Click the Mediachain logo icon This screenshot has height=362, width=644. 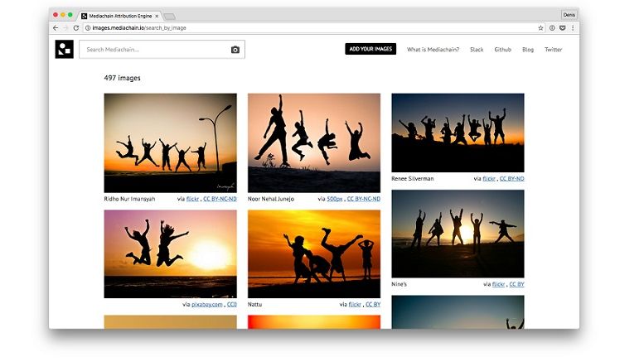coord(64,49)
